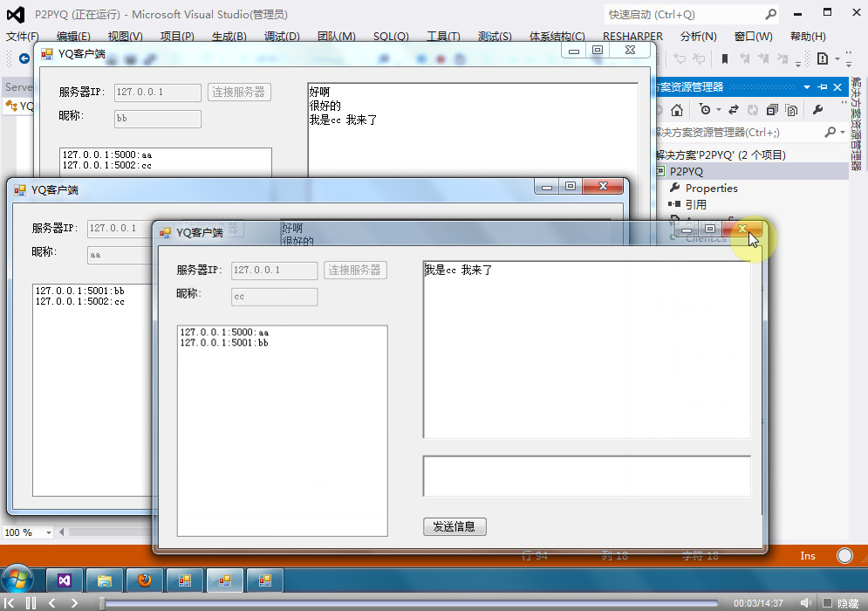Image resolution: width=868 pixels, height=611 pixels.
Task: Click the bookmark icon in the toolbar
Action: [x=724, y=58]
